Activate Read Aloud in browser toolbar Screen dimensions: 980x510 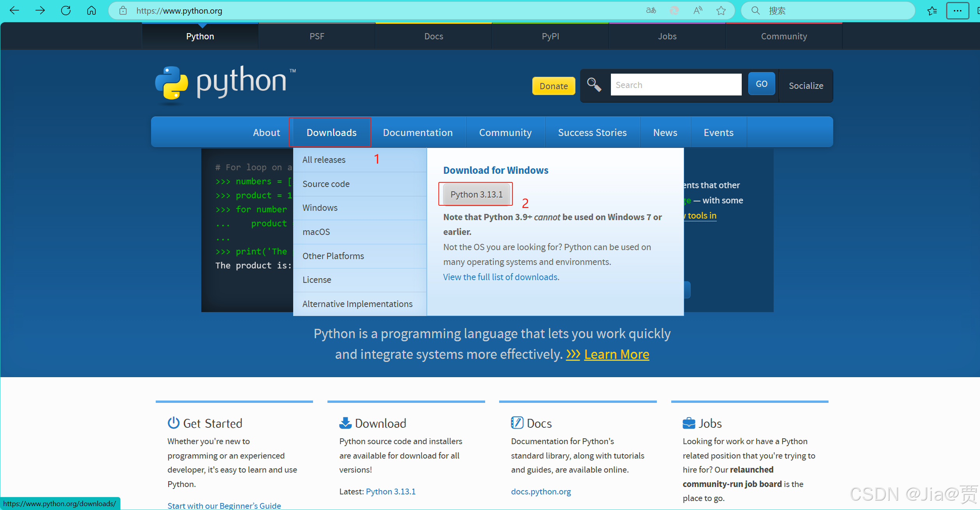697,11
